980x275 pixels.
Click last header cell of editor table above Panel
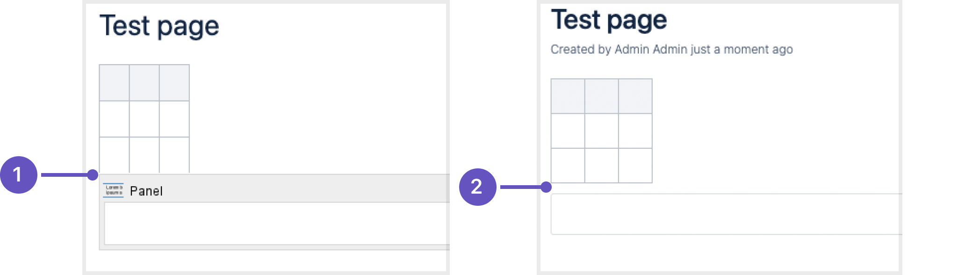pyautogui.click(x=174, y=83)
